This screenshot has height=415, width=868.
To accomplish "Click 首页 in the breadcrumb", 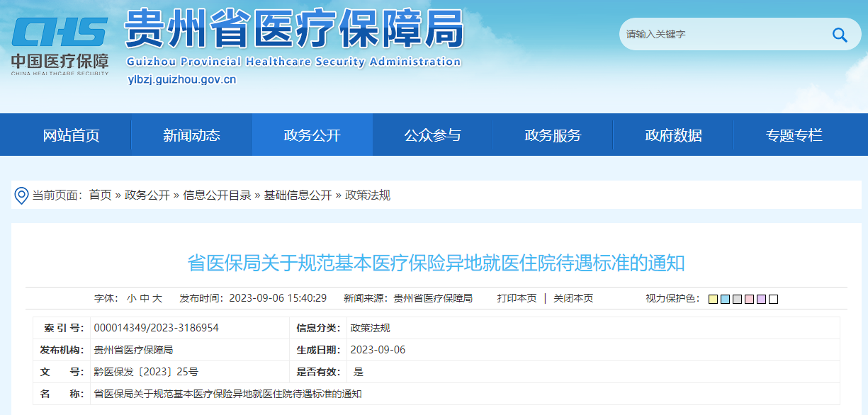I will 100,195.
